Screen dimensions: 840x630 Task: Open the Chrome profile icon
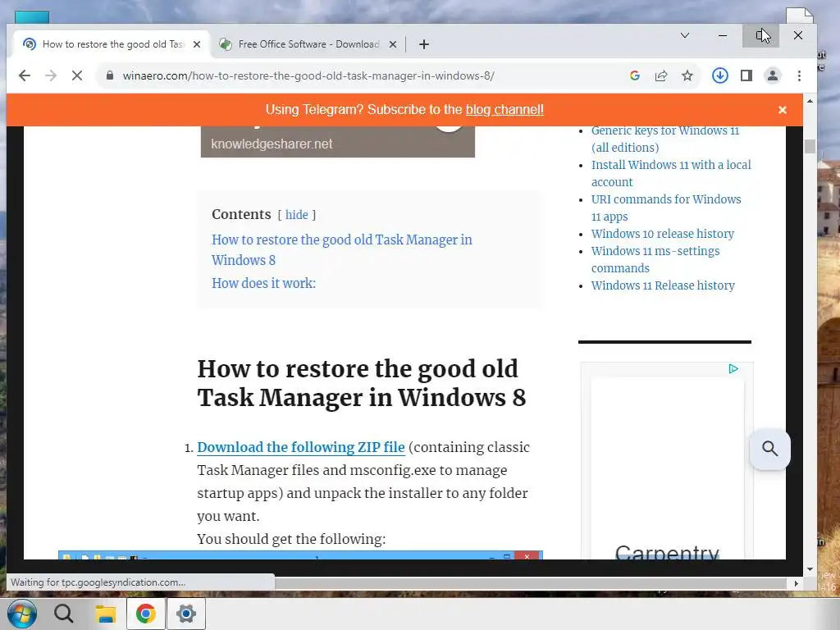(x=773, y=75)
